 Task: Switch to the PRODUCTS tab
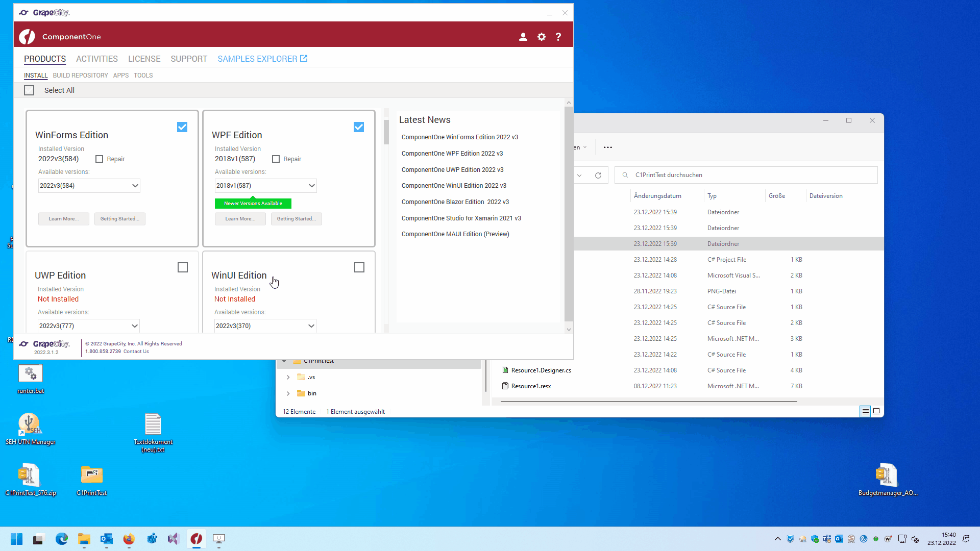click(x=45, y=59)
